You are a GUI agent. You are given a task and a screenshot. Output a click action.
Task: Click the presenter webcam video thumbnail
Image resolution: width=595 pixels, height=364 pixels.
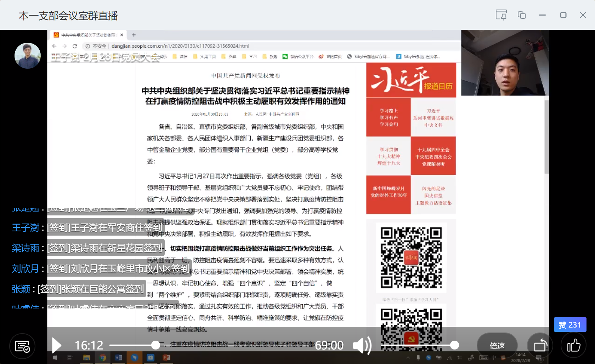click(x=505, y=63)
